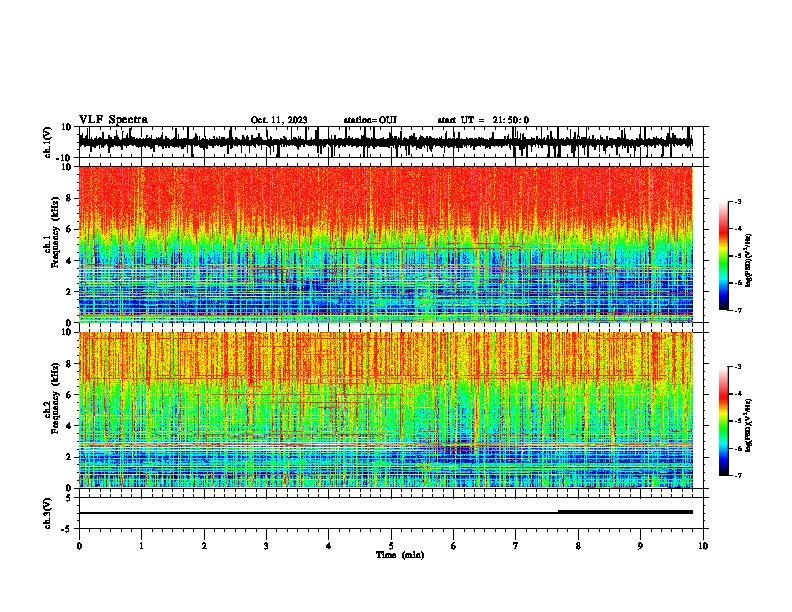This screenshot has height=612, width=792.
Task: Click the ch.3(V) trace panel
Action: 393,513
